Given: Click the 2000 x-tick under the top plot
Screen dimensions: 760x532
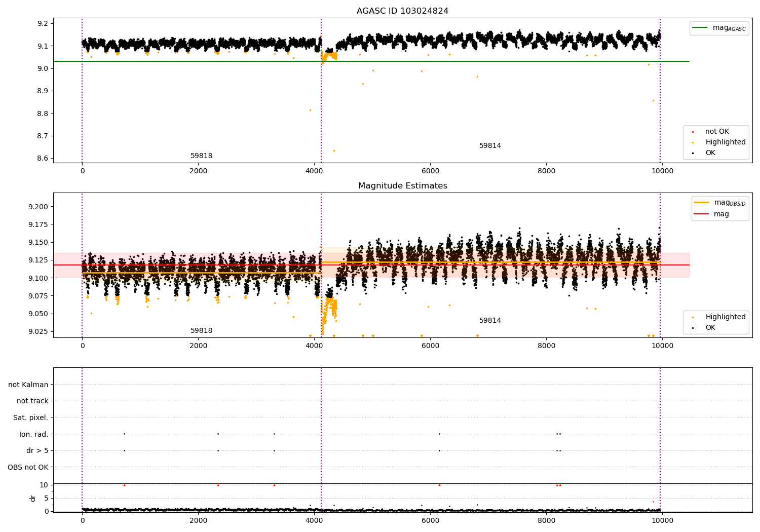Looking at the screenshot, I should [x=198, y=171].
